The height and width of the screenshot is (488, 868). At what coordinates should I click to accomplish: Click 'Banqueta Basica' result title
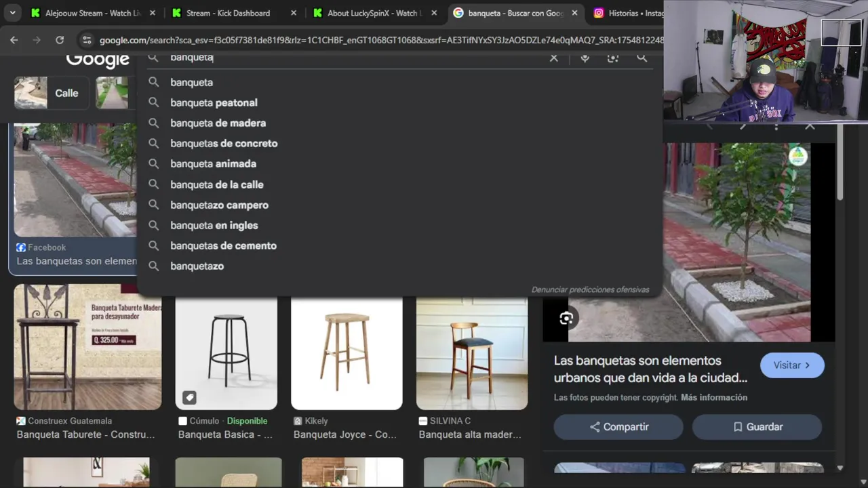click(225, 434)
